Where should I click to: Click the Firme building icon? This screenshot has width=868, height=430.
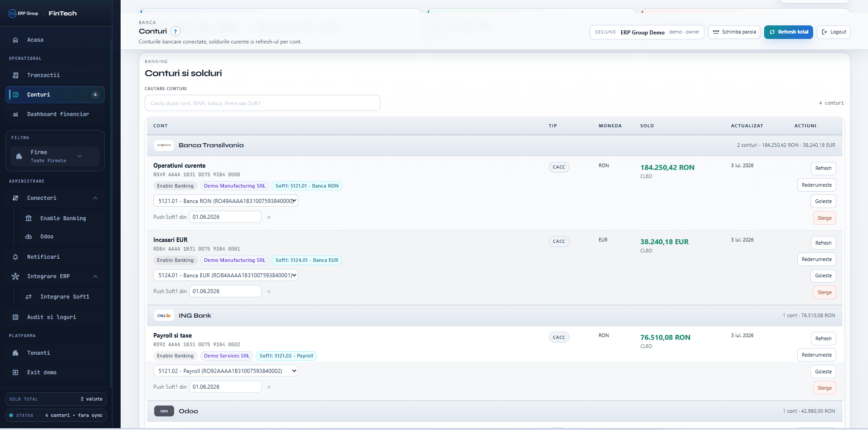pyautogui.click(x=19, y=156)
